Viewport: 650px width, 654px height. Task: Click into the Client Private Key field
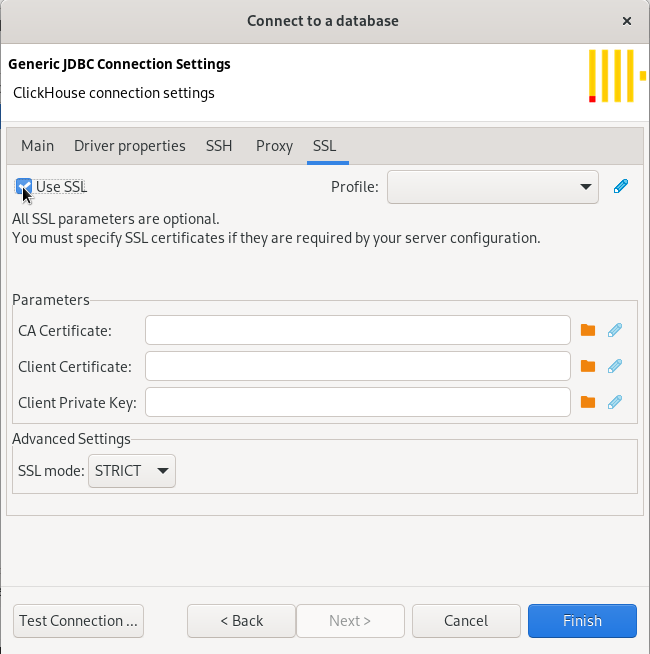click(357, 402)
